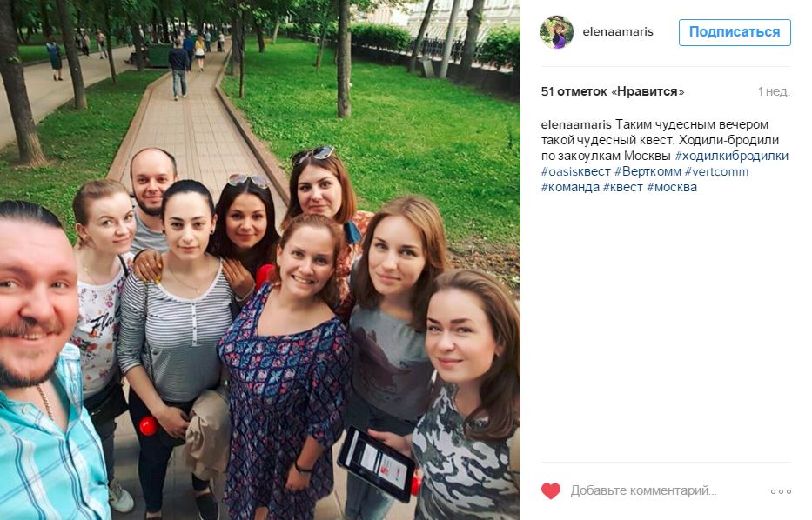Open hashtag #квест
The height and width of the screenshot is (520, 812).
coord(623,187)
